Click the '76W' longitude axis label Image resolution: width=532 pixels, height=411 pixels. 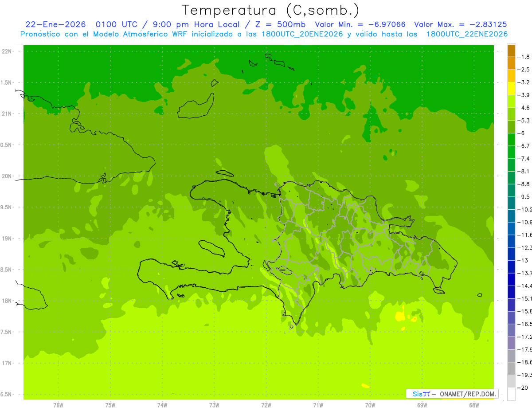pyautogui.click(x=58, y=405)
